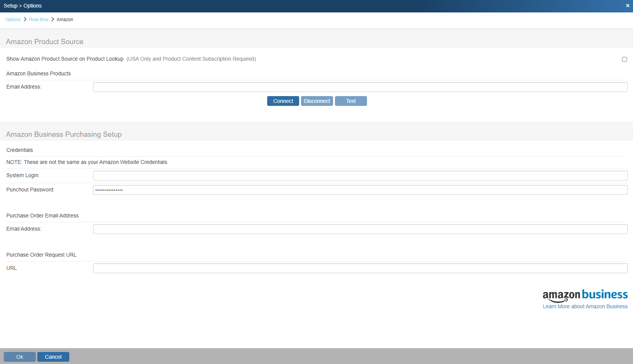633x364 pixels.
Task: Click the USA Only subscription required note
Action: coord(191,59)
